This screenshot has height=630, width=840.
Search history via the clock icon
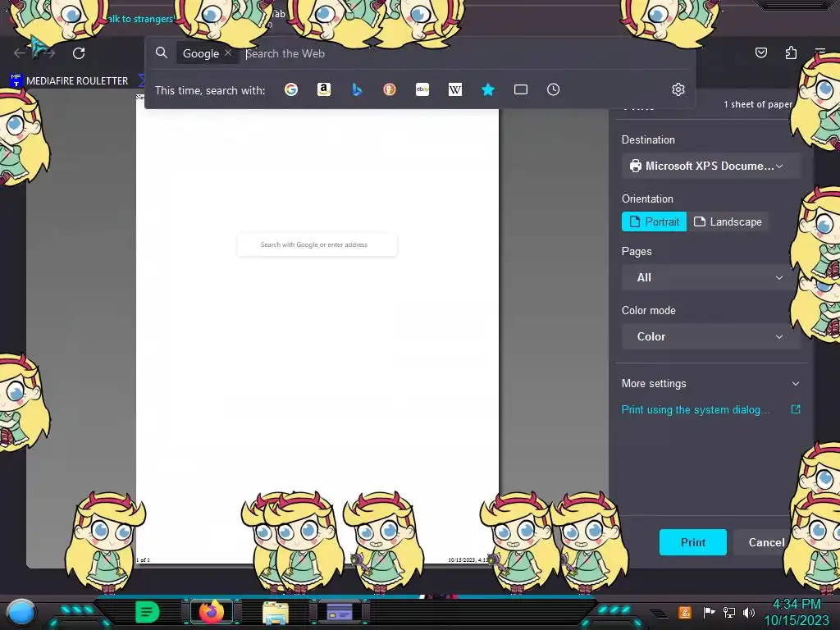click(554, 89)
